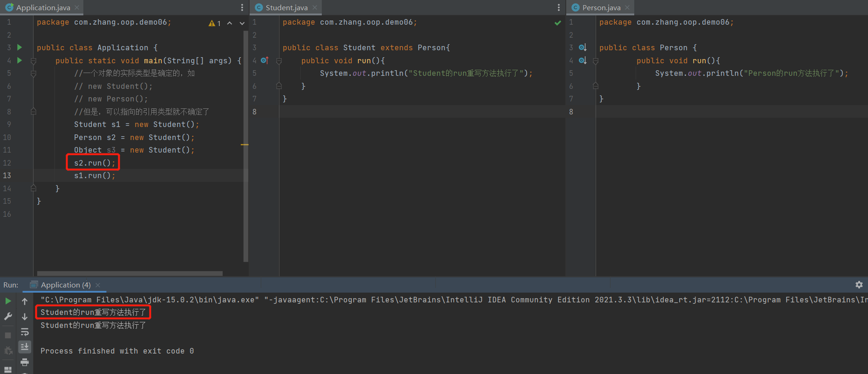Image resolution: width=868 pixels, height=374 pixels.
Task: Toggle soft-wrap in the console
Action: (x=25, y=332)
